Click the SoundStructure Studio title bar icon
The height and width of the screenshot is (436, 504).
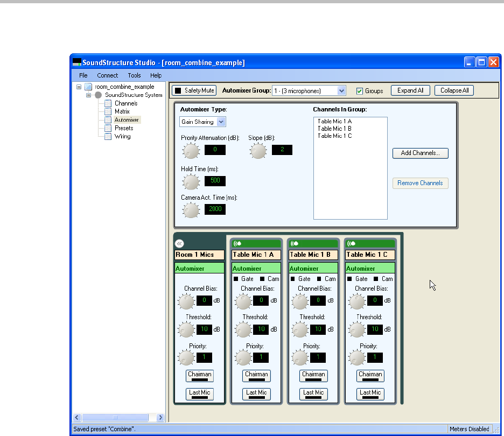coord(77,62)
